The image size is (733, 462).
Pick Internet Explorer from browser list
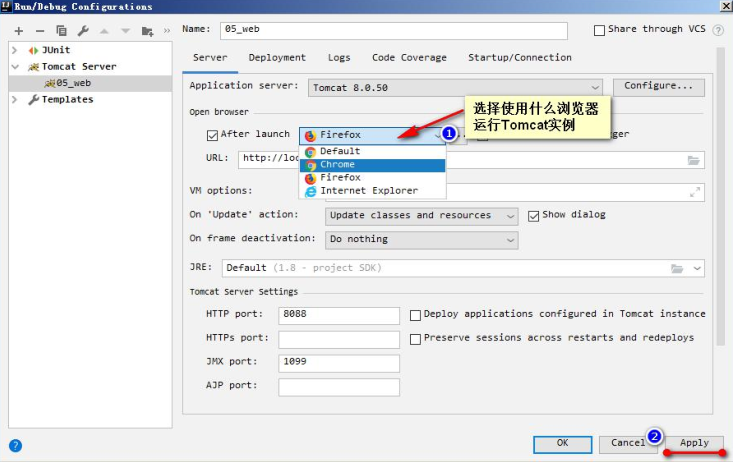click(x=373, y=191)
